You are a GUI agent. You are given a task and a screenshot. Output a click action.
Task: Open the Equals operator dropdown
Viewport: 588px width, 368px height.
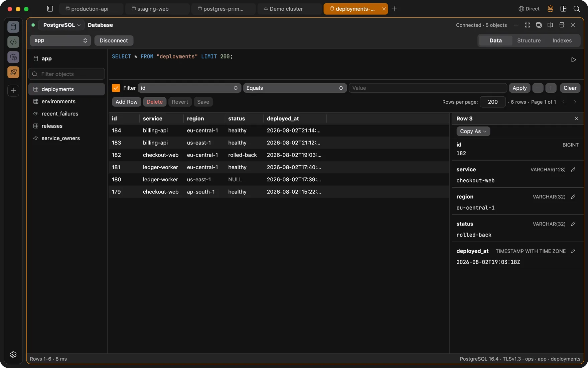tap(295, 88)
